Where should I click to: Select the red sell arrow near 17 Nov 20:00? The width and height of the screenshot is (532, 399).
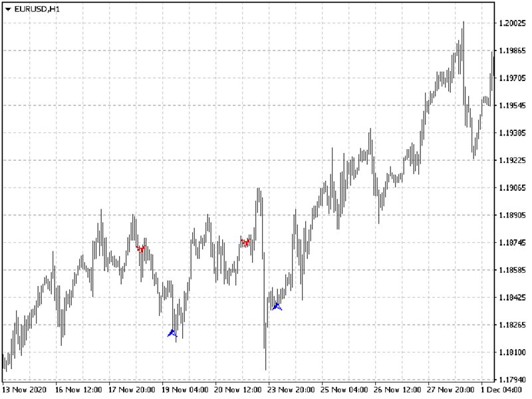pyautogui.click(x=140, y=249)
